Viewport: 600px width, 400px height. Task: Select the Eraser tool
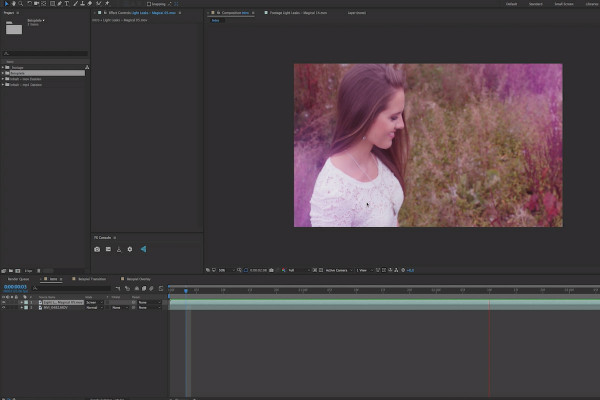(90, 3)
